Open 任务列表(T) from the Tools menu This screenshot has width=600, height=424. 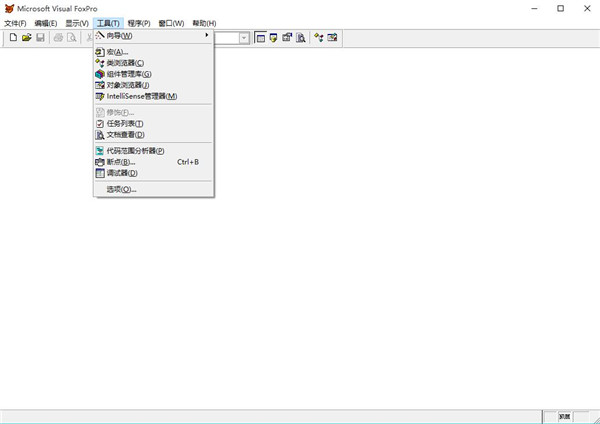pos(153,124)
